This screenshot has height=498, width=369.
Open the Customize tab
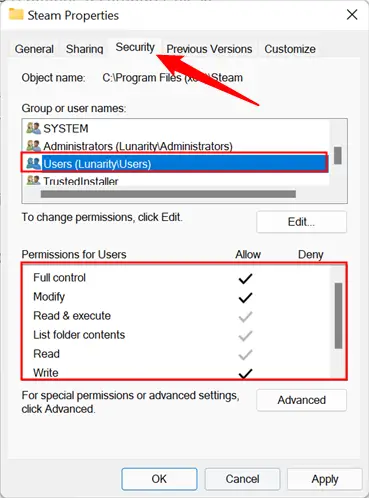(x=290, y=49)
